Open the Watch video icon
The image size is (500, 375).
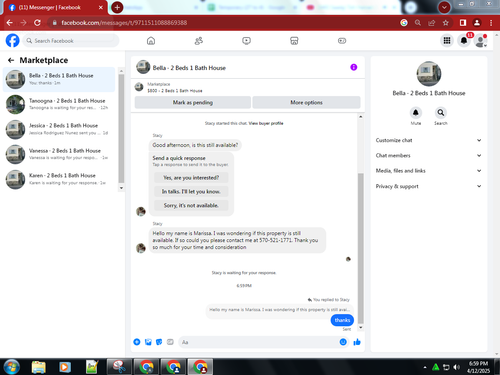(246, 41)
